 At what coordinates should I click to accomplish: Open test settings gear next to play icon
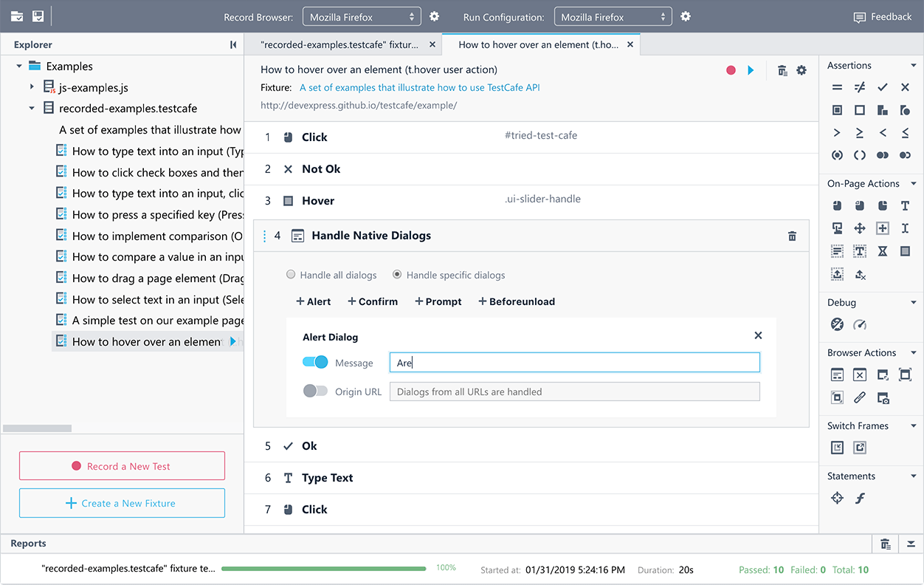tap(801, 70)
